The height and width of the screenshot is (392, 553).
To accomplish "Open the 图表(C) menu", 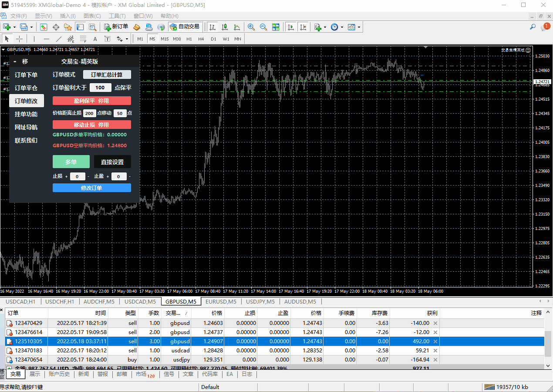I will [92, 16].
